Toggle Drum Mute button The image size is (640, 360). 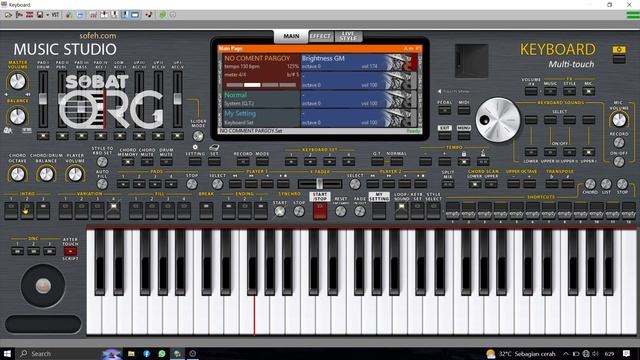click(x=166, y=162)
